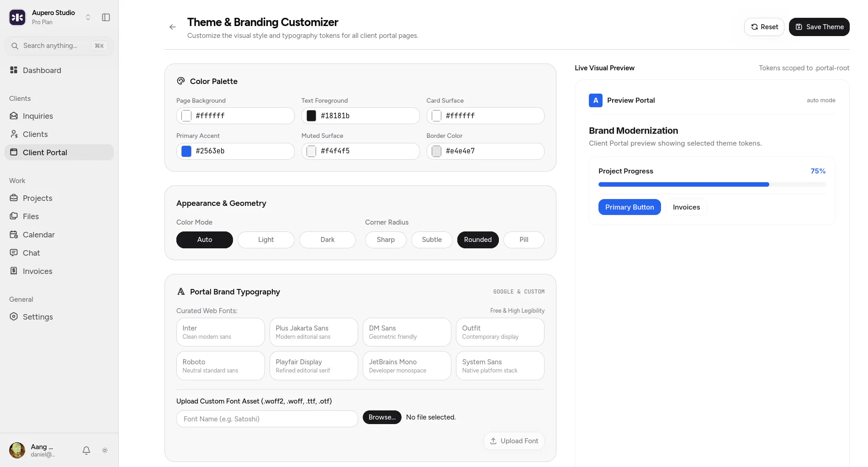Choose the Rounded corner radius
The image size is (868, 467).
(x=478, y=240)
